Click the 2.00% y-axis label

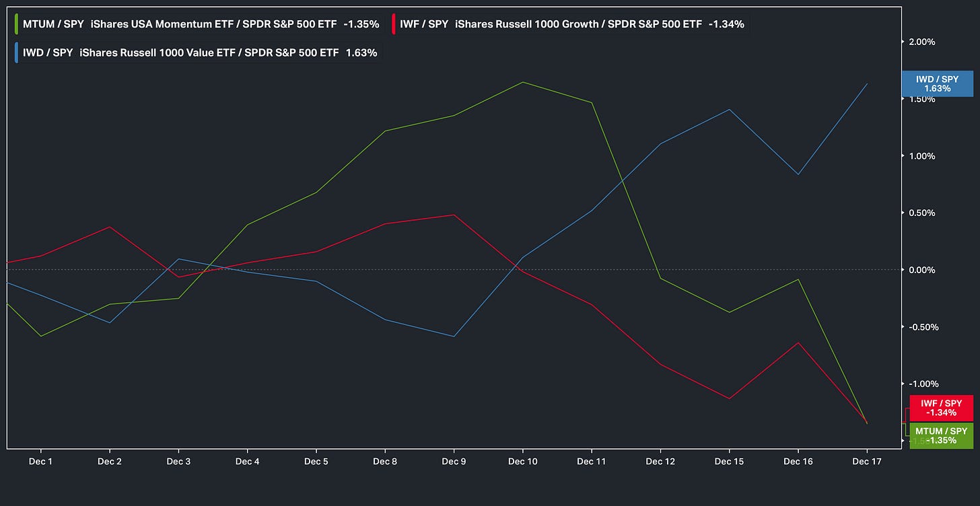coord(921,42)
